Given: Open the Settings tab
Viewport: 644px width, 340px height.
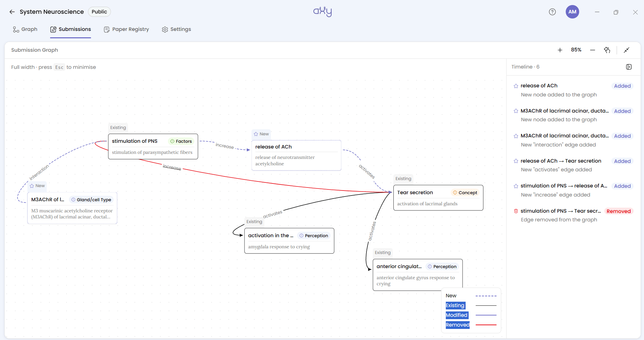Looking at the screenshot, I should point(176,29).
